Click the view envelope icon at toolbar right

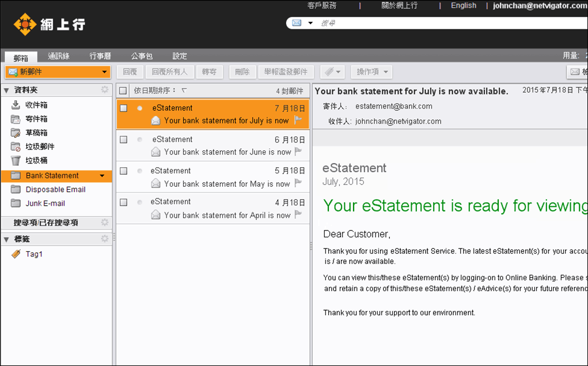click(575, 71)
